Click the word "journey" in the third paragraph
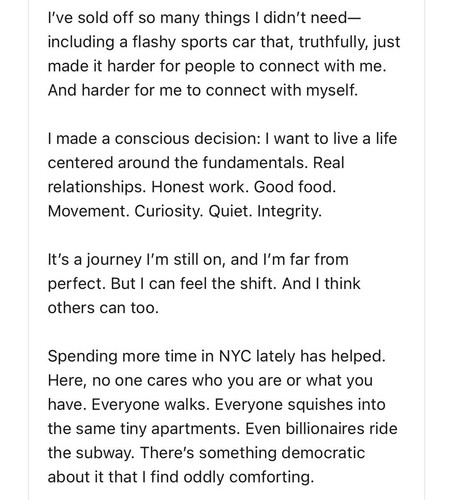Viewport: 453px width, 500px height. [x=114, y=260]
